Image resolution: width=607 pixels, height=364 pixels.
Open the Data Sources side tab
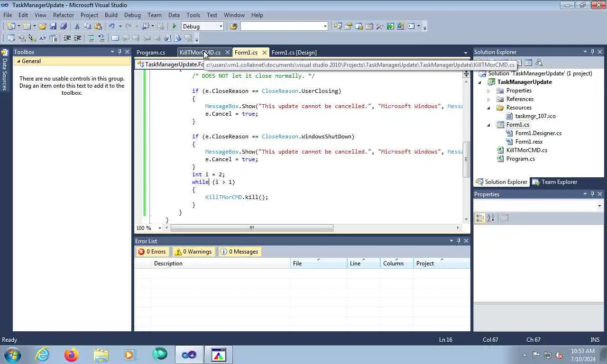click(5, 70)
